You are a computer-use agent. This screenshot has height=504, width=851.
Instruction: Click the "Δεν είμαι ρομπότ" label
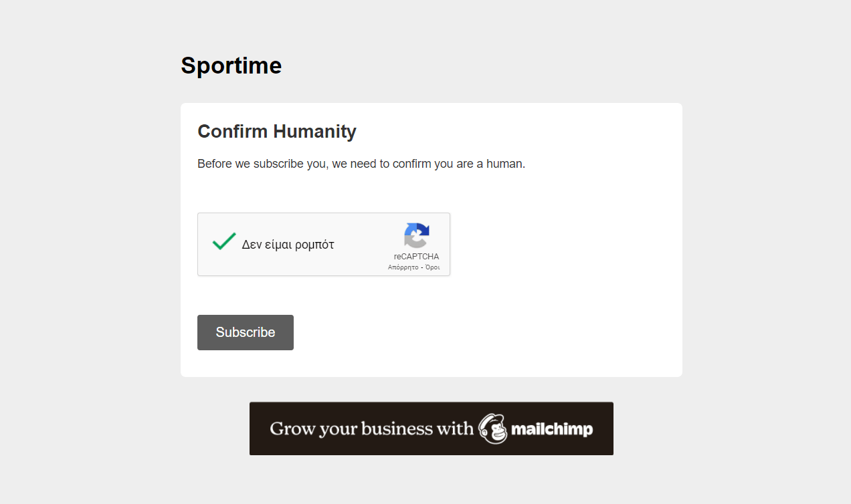[288, 245]
